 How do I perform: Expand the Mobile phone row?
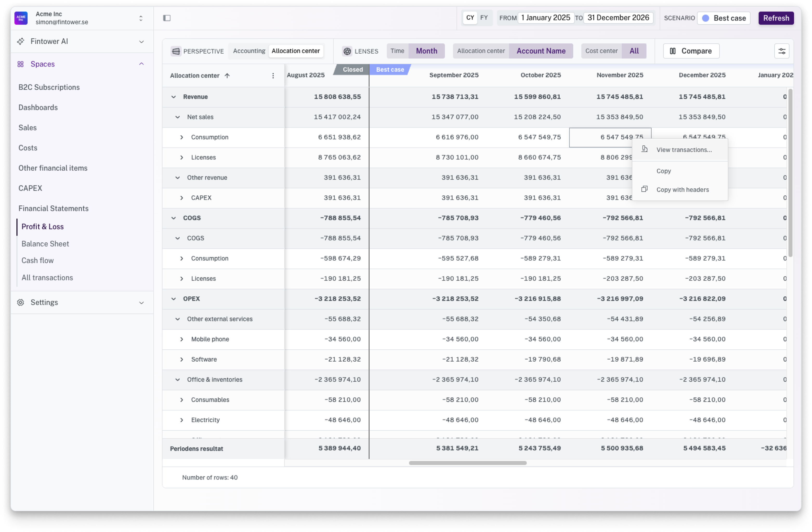tap(181, 339)
